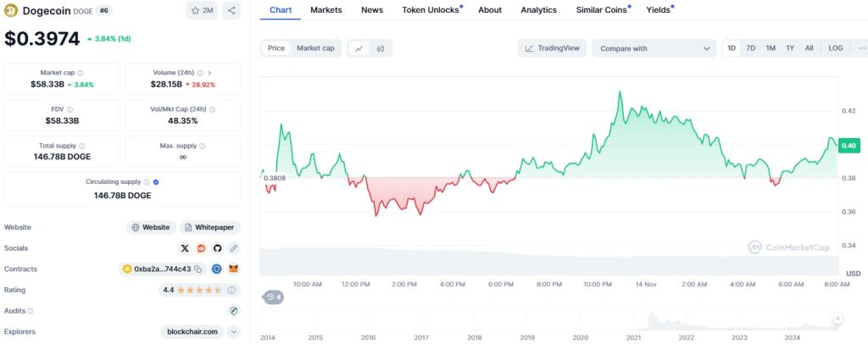Open the Compare with dropdown

pyautogui.click(x=654, y=48)
